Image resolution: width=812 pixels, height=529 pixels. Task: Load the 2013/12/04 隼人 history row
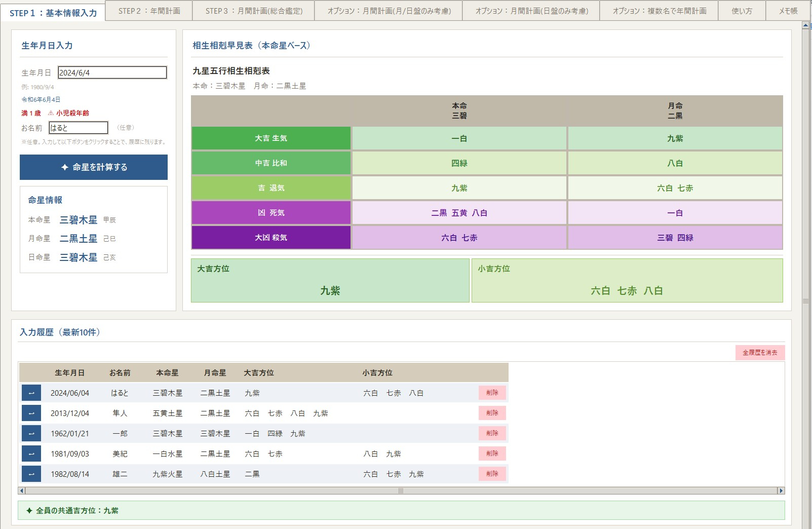[31, 413]
